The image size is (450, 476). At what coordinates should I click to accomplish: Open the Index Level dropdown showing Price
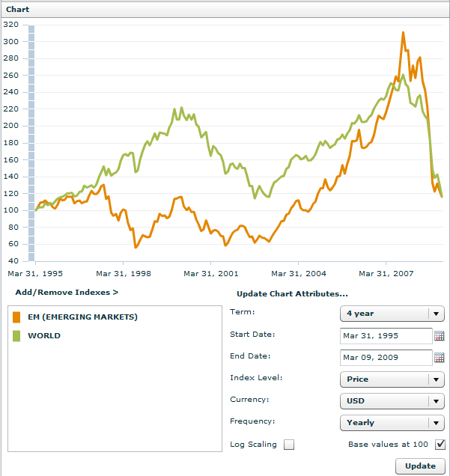(x=392, y=379)
